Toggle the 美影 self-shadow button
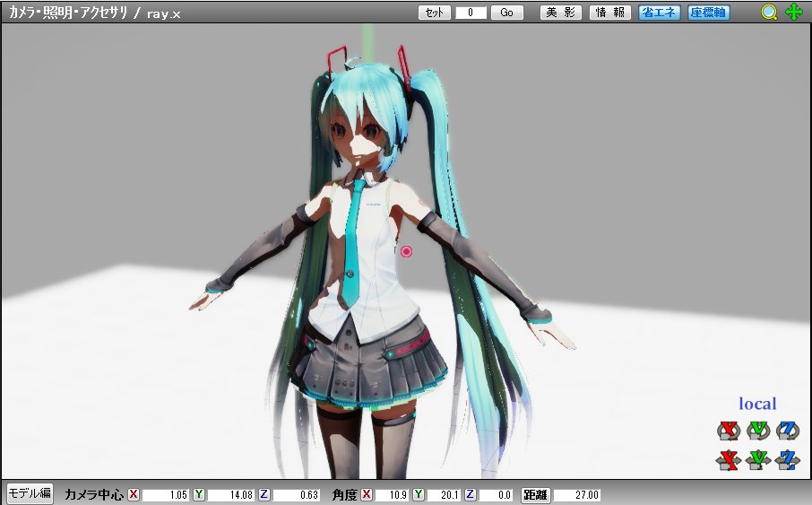The width and height of the screenshot is (812, 505). coord(560,13)
